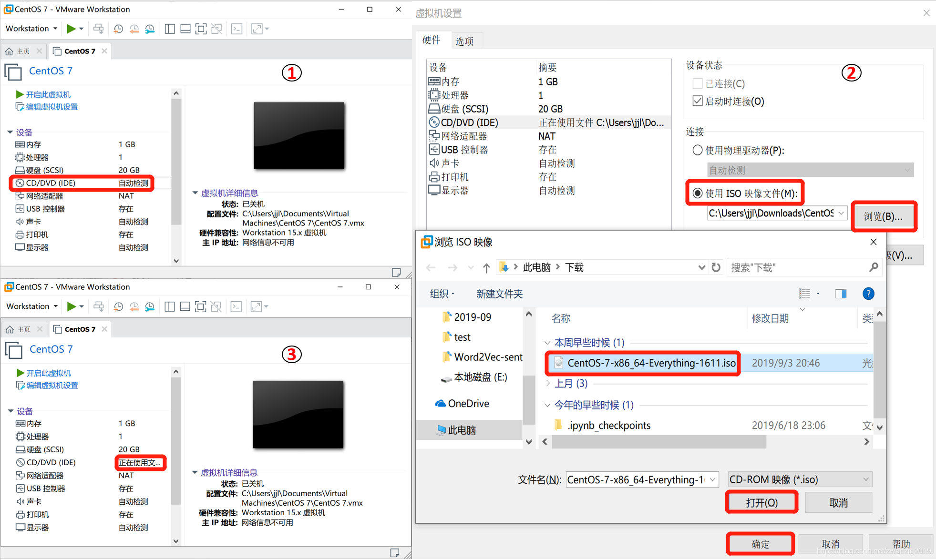Click the 打开(O) button
The width and height of the screenshot is (936, 560).
(x=761, y=502)
